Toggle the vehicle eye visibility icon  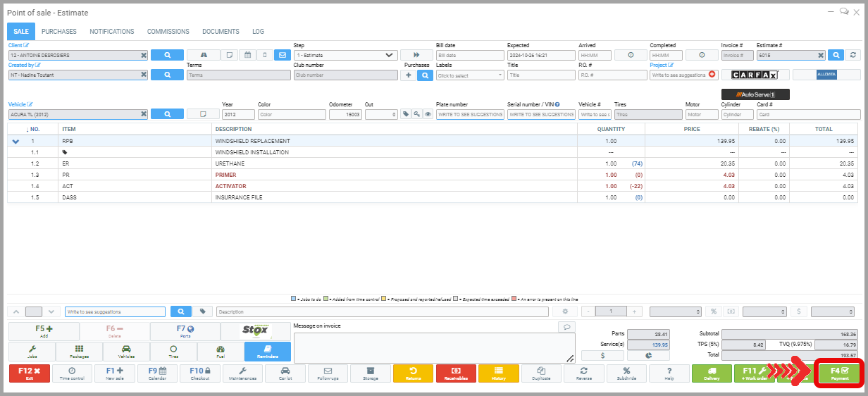pos(428,114)
